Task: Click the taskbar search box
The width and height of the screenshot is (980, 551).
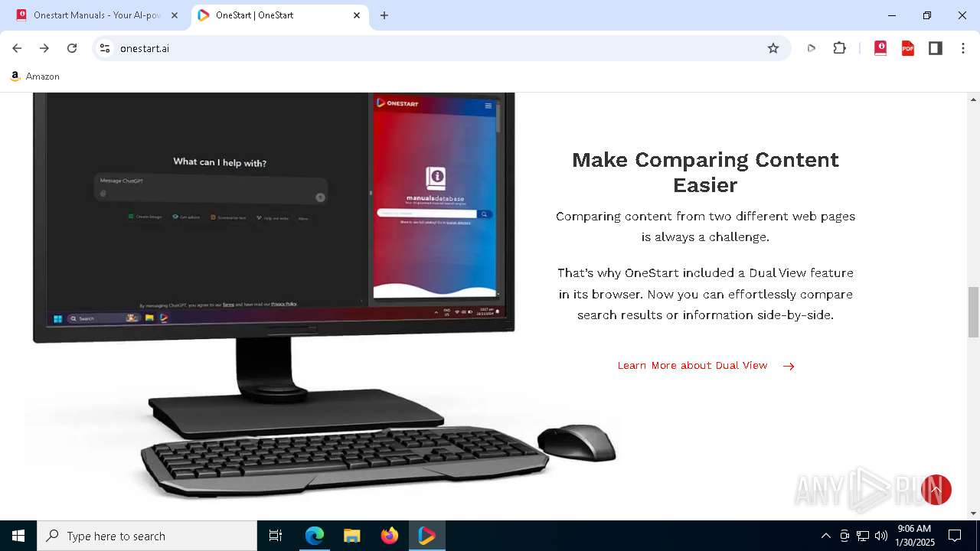Action: [147, 536]
